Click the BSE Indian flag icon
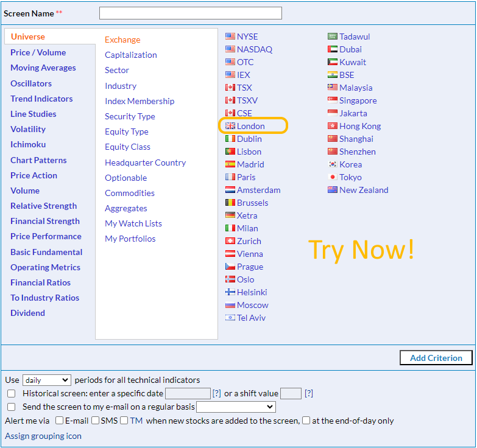477x448 pixels. pyautogui.click(x=333, y=75)
